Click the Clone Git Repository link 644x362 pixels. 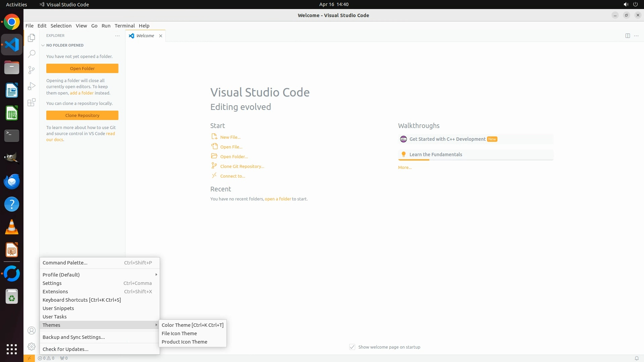tap(242, 167)
